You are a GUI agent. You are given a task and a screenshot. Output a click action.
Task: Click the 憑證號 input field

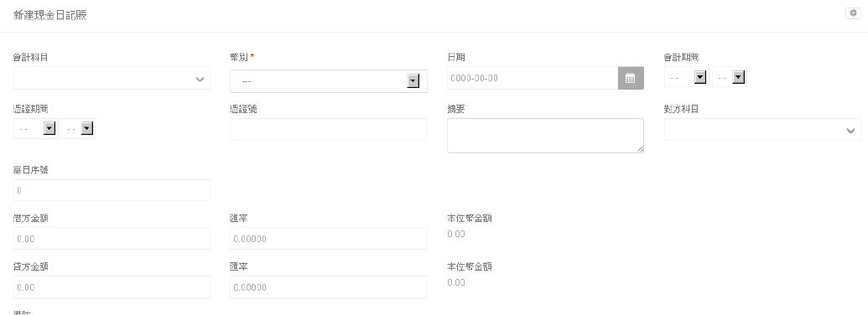[x=329, y=129]
